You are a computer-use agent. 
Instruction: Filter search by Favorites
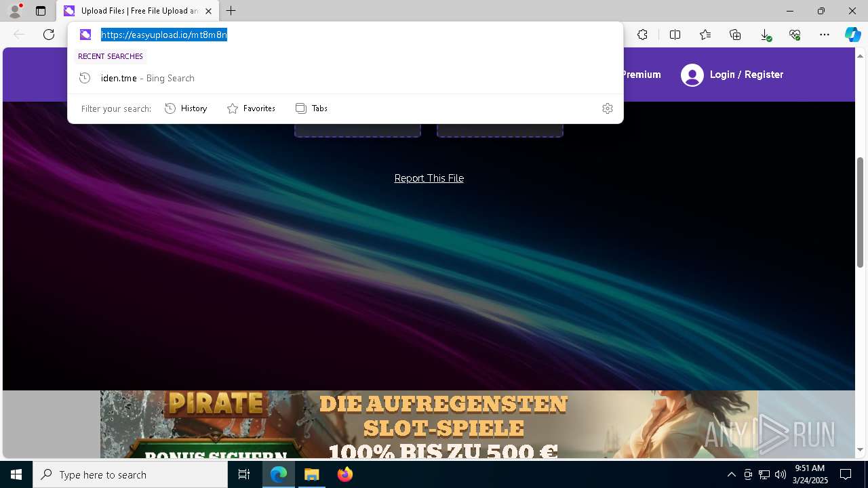point(252,108)
